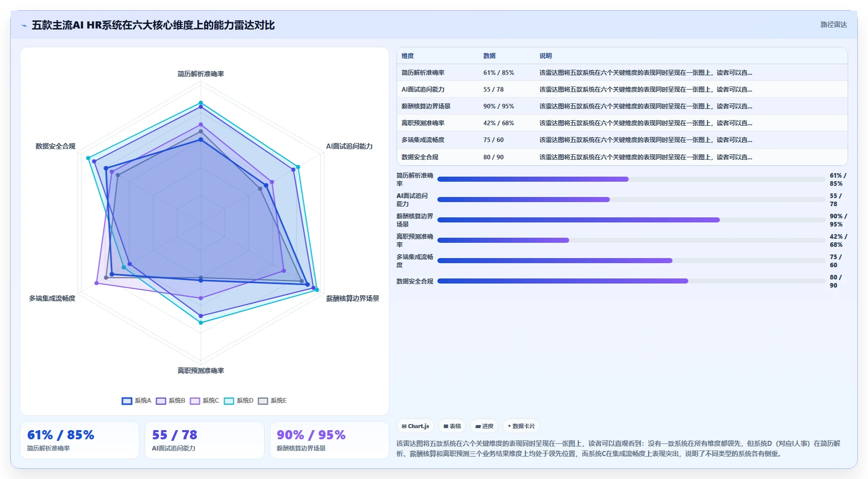The image size is (868, 479).
Task: Toggle 系统B legend item visibility
Action: [x=171, y=401]
